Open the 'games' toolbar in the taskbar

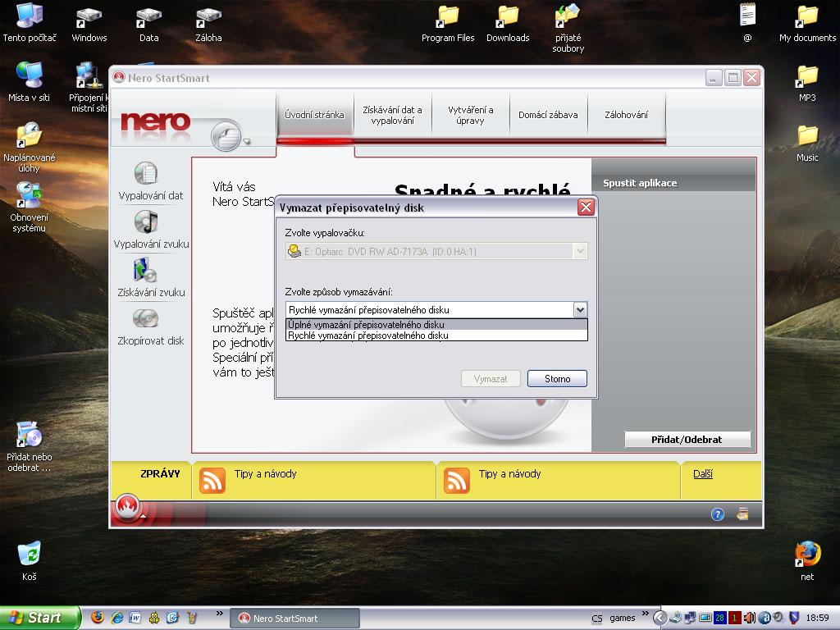point(622,619)
